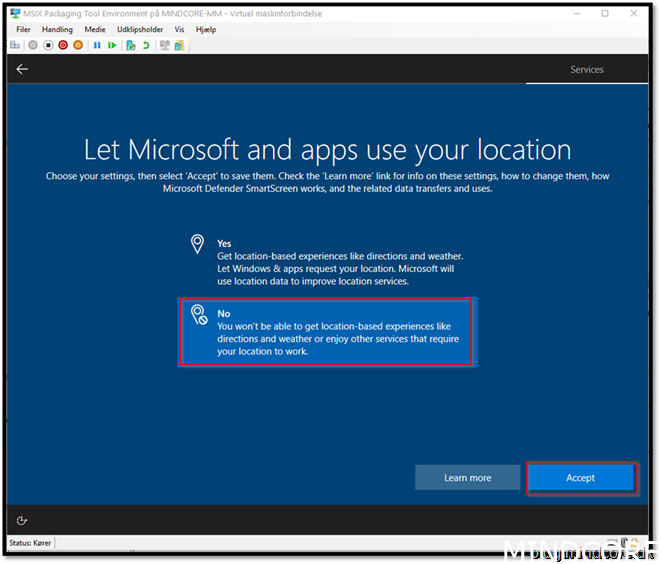Image resolution: width=661 pixels, height=564 pixels.
Task: Open the Vis menu
Action: [179, 30]
